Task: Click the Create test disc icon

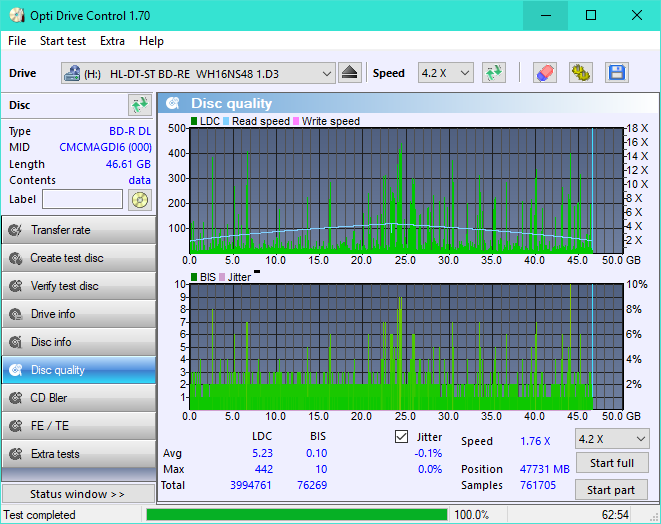Action: point(16,258)
